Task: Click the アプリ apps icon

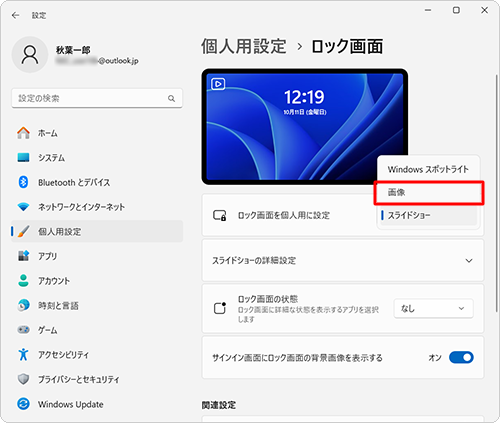Action: click(23, 256)
